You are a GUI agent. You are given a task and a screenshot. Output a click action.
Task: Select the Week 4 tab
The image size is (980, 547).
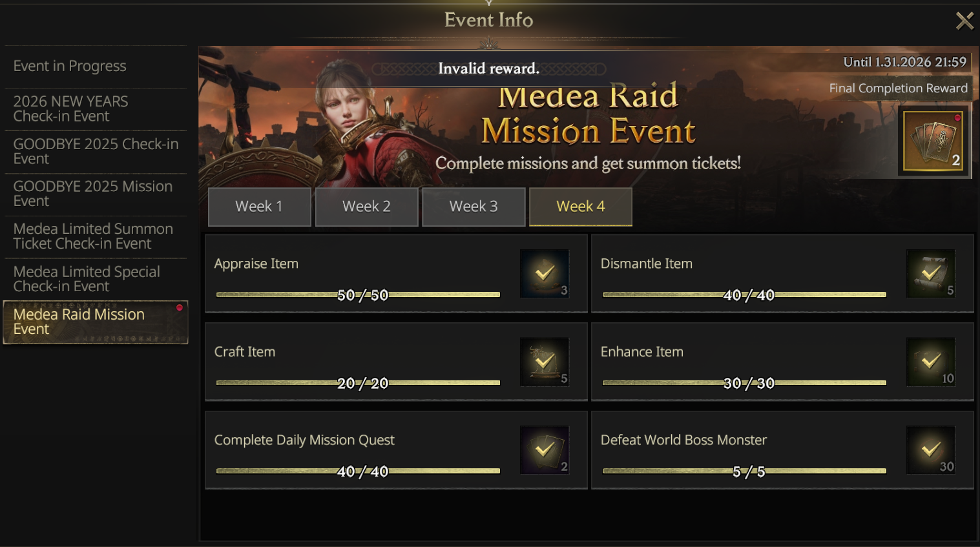[581, 207]
